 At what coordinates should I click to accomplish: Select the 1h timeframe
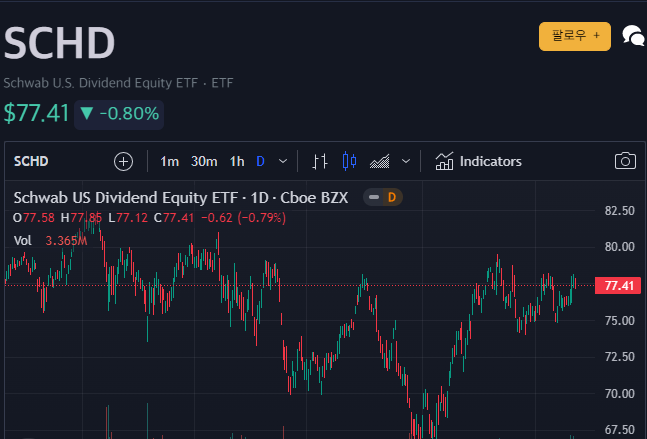(237, 161)
